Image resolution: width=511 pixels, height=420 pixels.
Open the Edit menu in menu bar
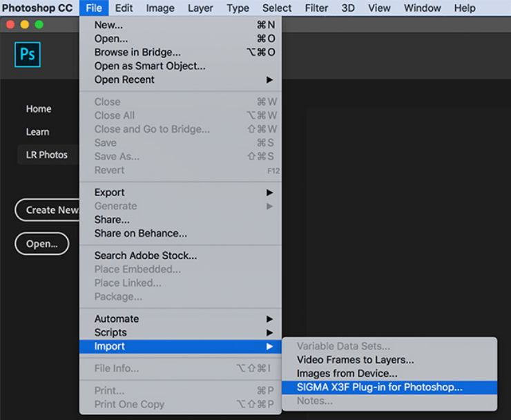tap(124, 8)
